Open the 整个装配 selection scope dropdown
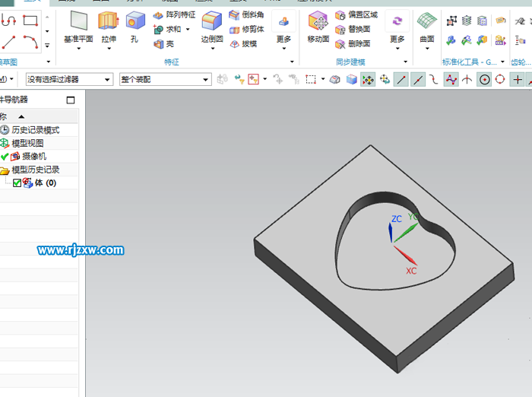The image size is (532, 397). point(165,79)
